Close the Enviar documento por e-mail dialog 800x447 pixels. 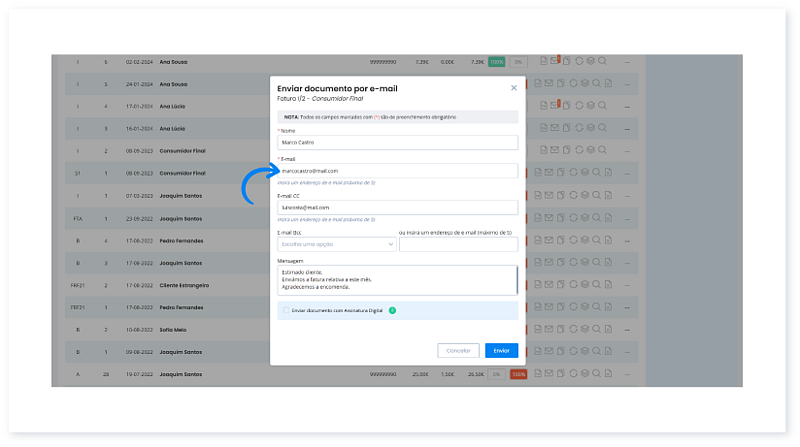(x=514, y=88)
